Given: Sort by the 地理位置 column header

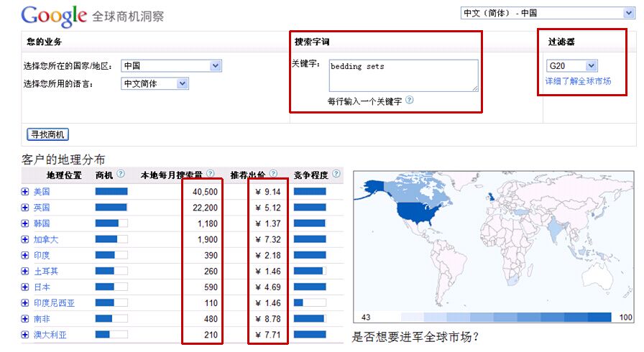Looking at the screenshot, I should click(64, 175).
